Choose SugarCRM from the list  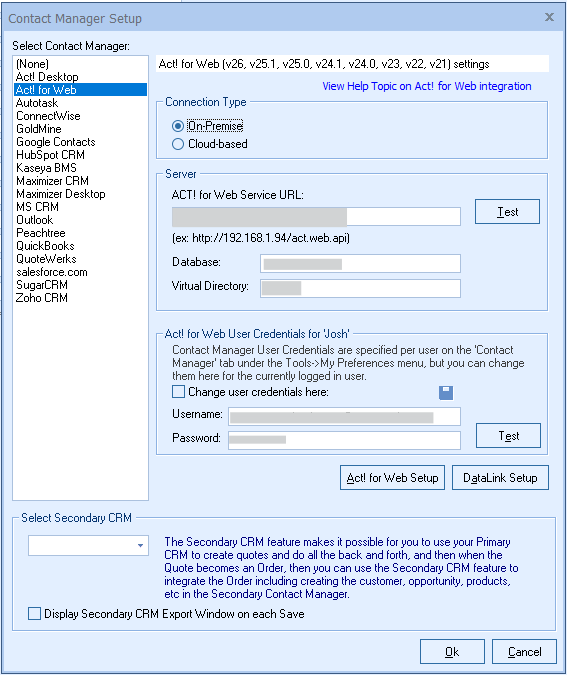[81, 285]
